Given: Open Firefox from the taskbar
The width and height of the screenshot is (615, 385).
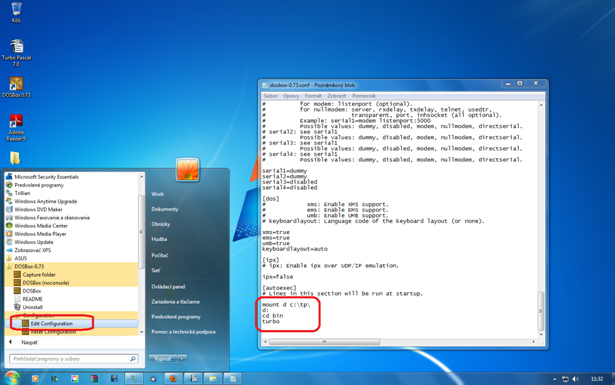Looking at the screenshot, I should [x=173, y=378].
